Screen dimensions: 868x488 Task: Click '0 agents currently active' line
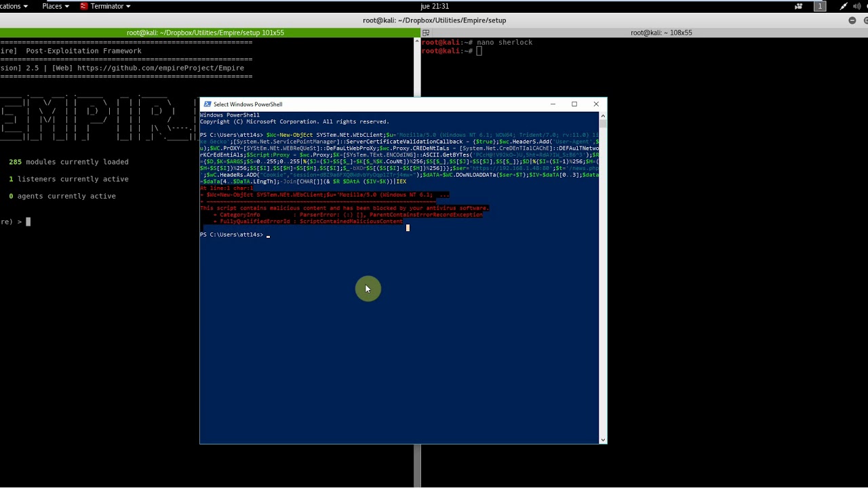click(x=62, y=196)
